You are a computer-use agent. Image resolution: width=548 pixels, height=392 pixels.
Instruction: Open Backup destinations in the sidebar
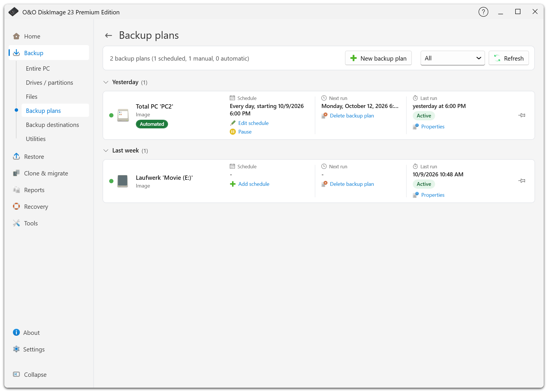coord(52,125)
